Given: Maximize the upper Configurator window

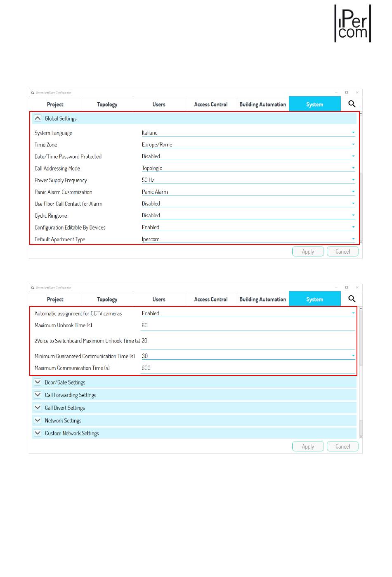Looking at the screenshot, I should click(347, 93).
